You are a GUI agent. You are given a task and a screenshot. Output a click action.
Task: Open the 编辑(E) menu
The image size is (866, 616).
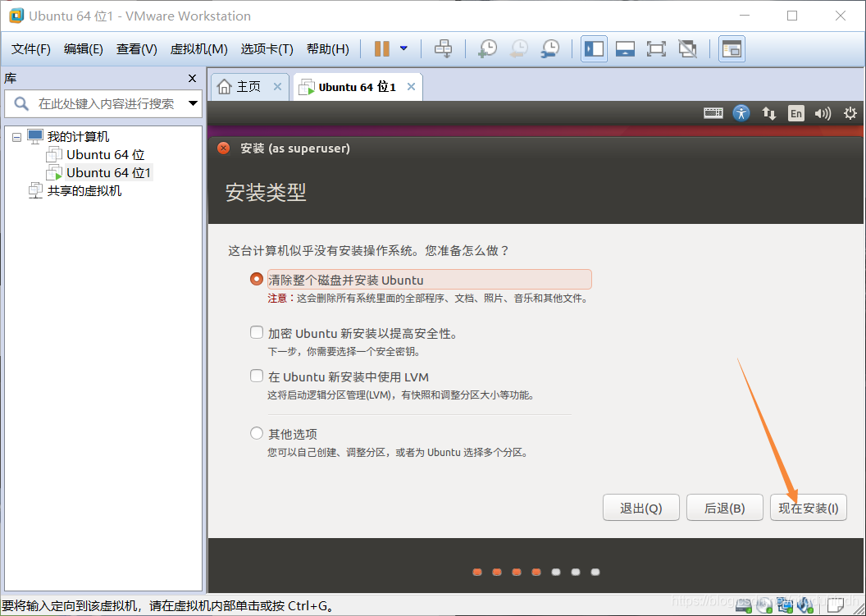84,49
